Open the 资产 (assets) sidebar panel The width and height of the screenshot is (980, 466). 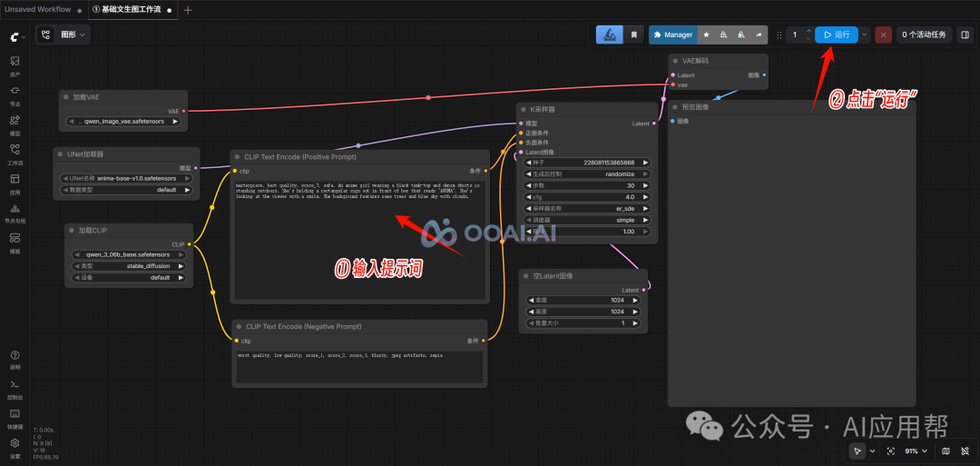[x=15, y=65]
